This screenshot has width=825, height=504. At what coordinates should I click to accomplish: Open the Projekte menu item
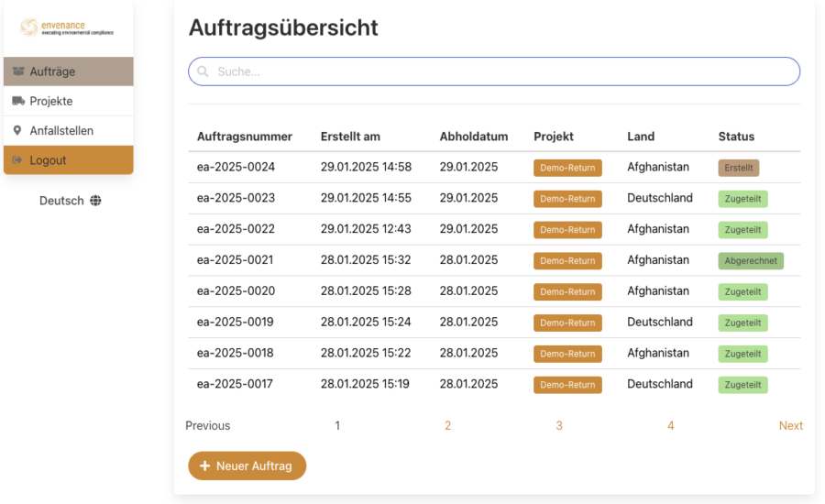click(69, 101)
